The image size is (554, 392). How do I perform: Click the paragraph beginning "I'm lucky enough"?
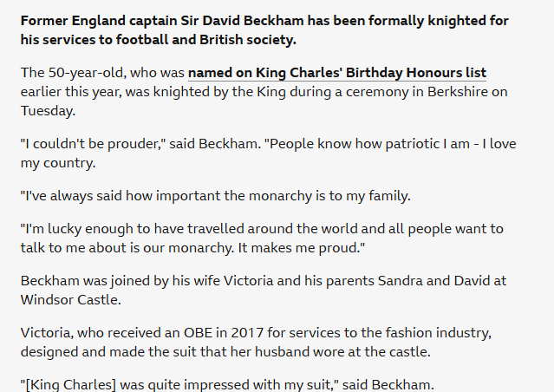[260, 238]
